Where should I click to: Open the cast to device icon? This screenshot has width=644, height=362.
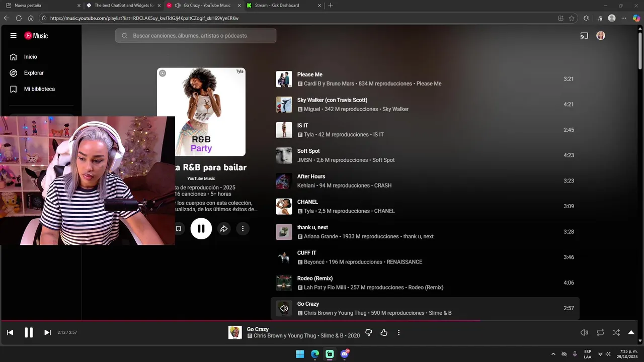pos(584,36)
